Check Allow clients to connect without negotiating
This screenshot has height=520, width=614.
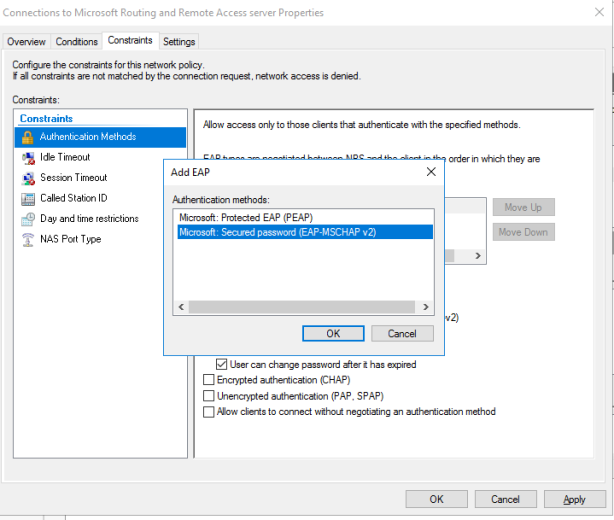209,412
